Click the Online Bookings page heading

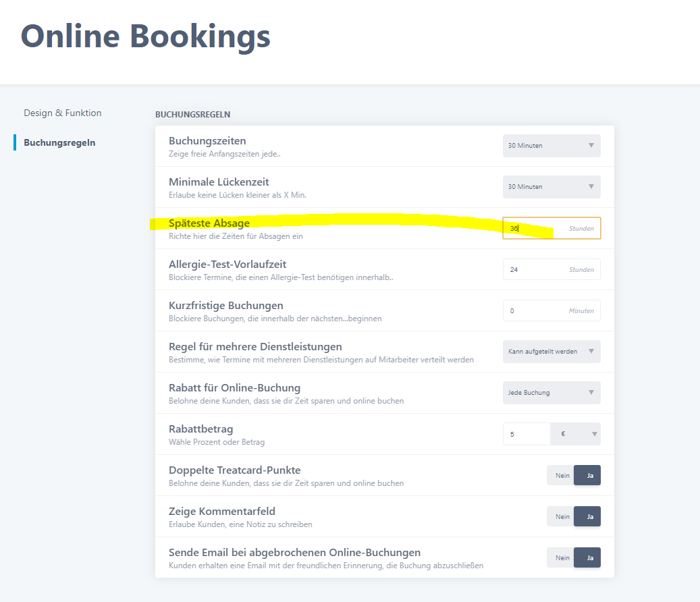pos(146,36)
